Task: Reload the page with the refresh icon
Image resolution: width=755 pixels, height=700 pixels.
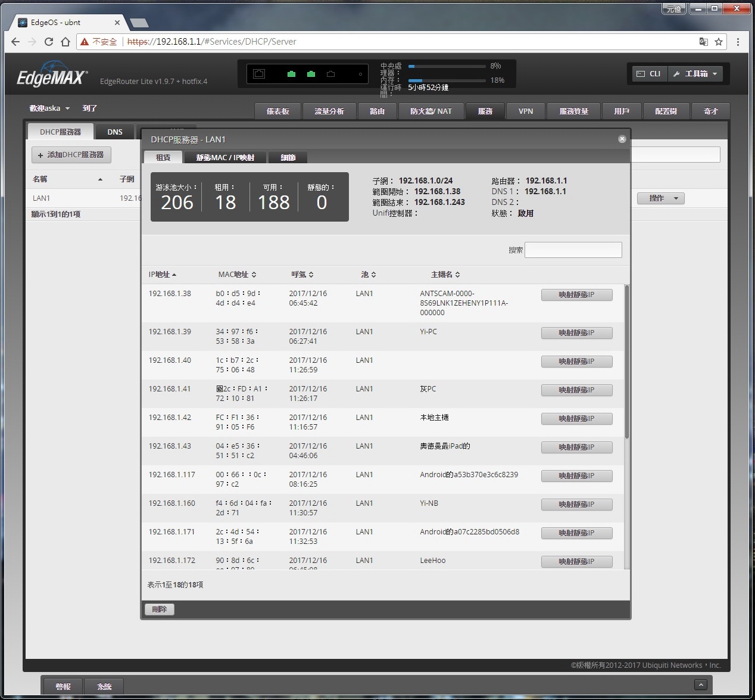Action: [49, 42]
